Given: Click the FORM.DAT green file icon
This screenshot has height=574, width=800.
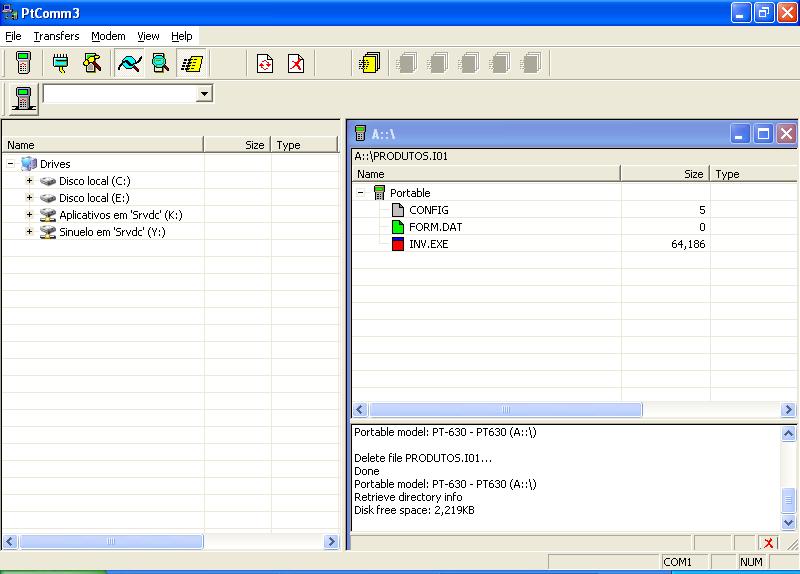Looking at the screenshot, I should click(398, 227).
